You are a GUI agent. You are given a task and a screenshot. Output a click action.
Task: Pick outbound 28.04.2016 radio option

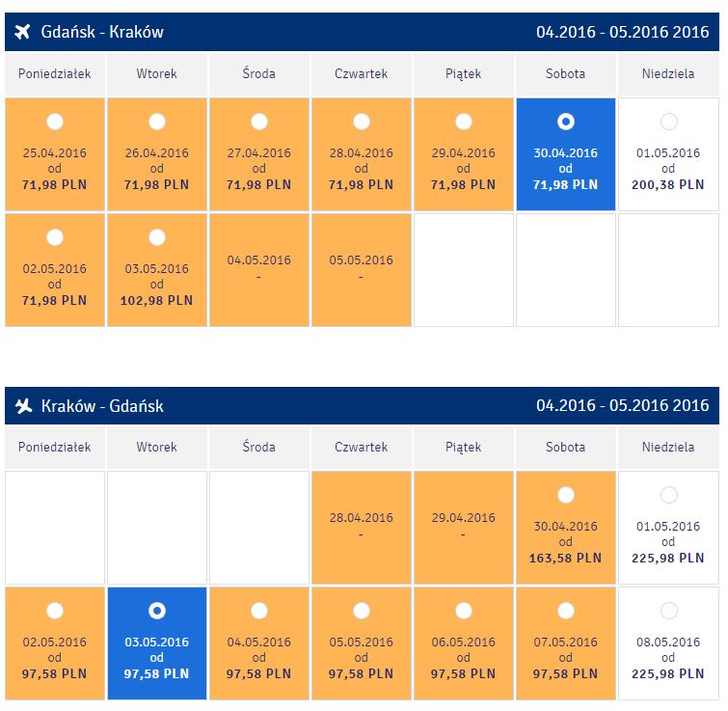click(362, 122)
